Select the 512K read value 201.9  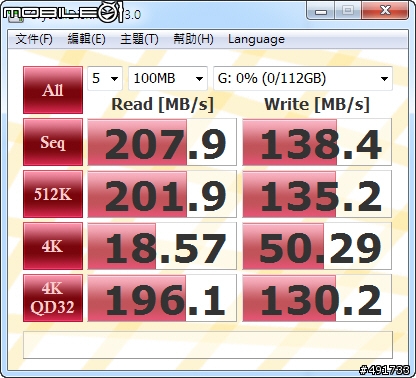(x=162, y=194)
